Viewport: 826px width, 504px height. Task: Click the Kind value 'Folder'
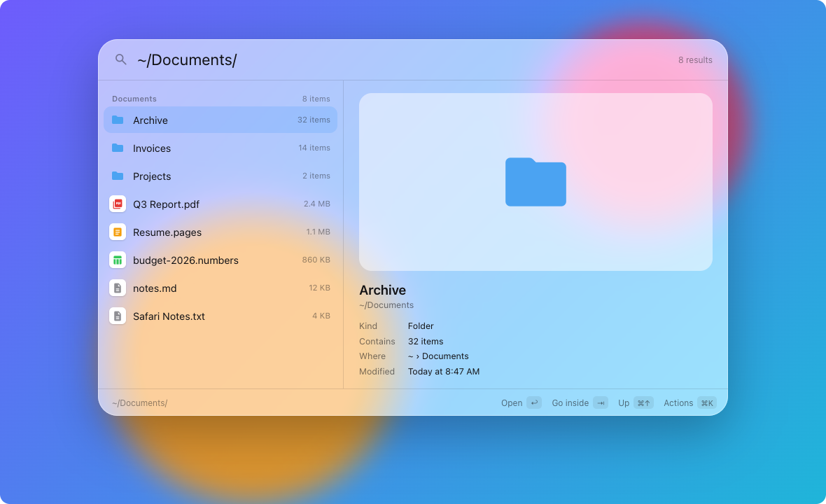[x=421, y=326]
